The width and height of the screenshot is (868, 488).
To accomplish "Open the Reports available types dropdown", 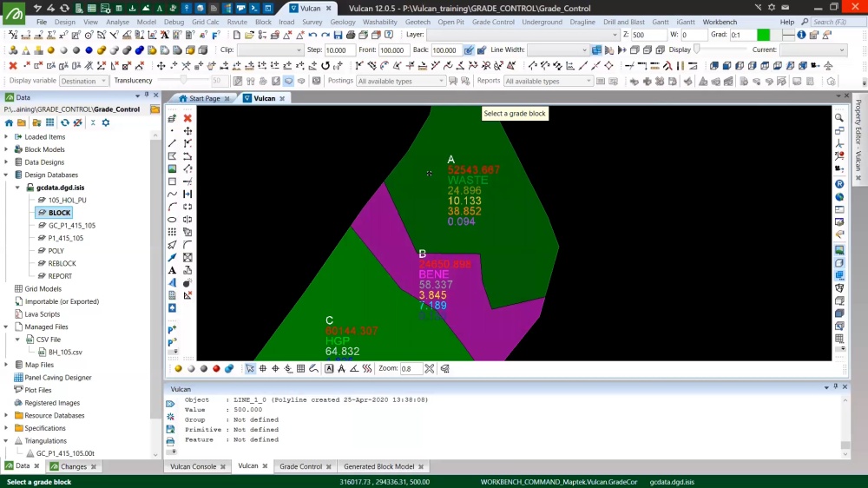I will coord(548,81).
